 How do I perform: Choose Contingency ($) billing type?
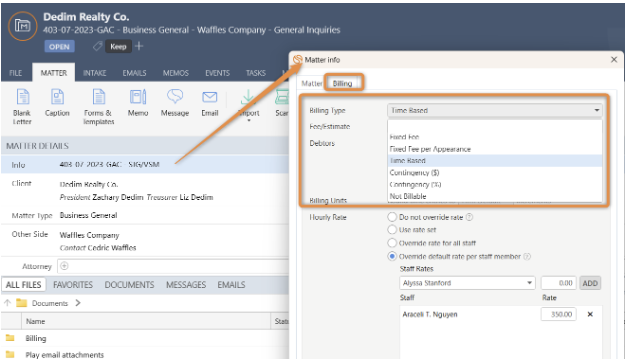click(495, 173)
